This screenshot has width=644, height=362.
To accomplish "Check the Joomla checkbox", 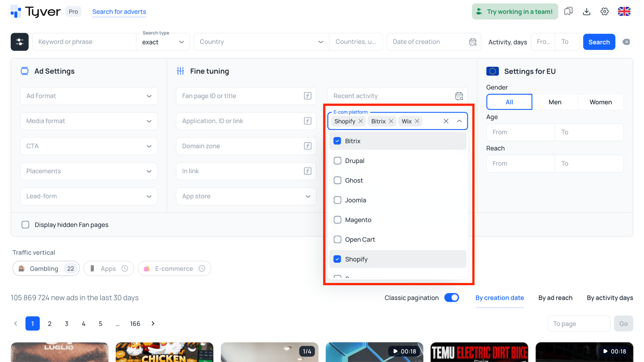I will [337, 200].
